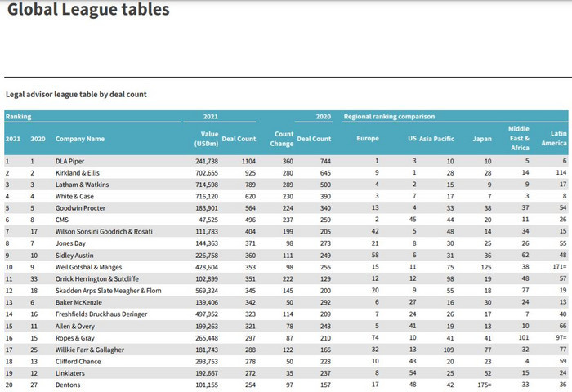
Task: Click Kirkland & Ellis value '702,655'
Action: pos(207,173)
